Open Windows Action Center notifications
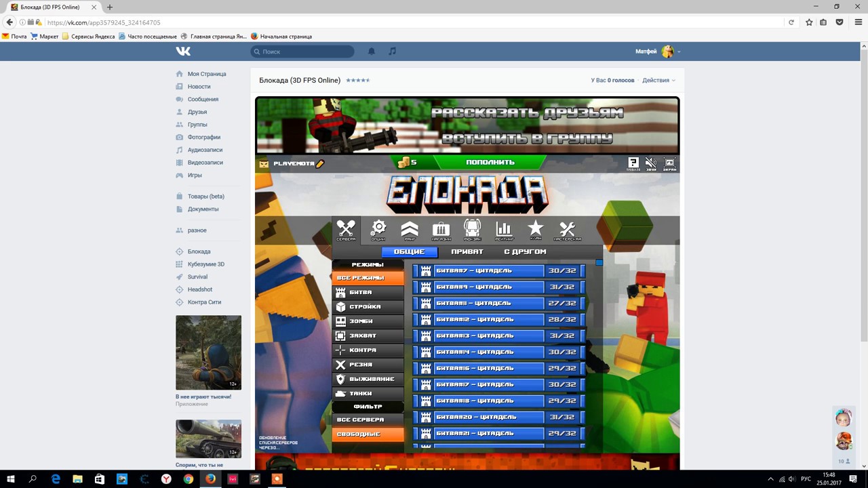 coord(853,479)
